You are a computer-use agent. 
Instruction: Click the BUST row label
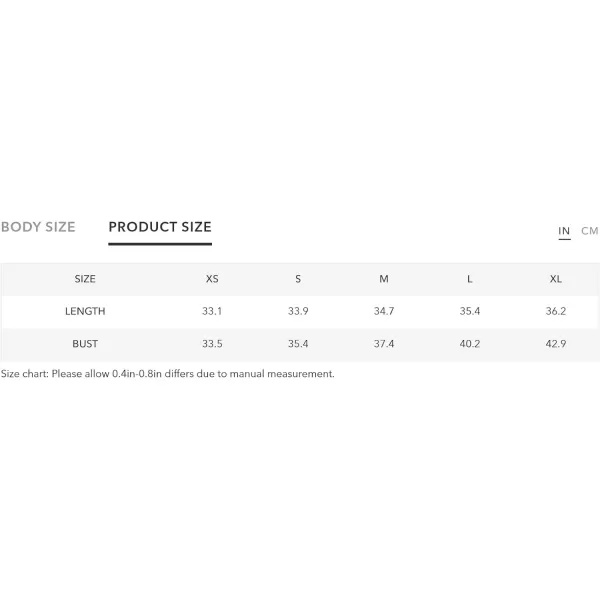tap(85, 344)
